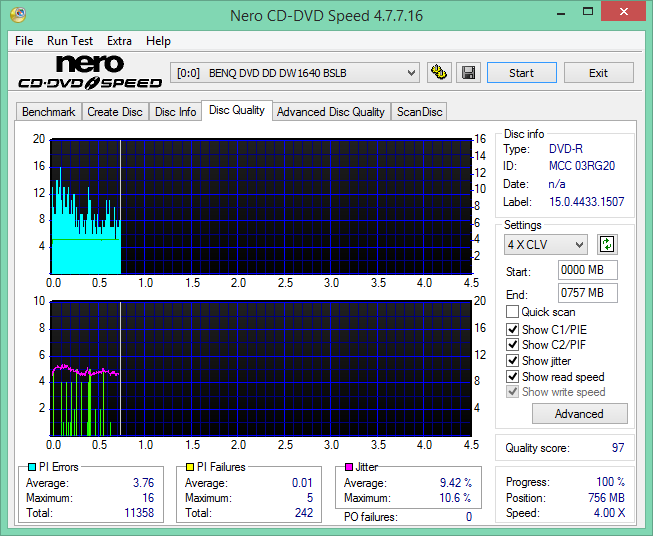Open the Advanced settings button
Screen dimensions: 653x536
click(x=579, y=414)
